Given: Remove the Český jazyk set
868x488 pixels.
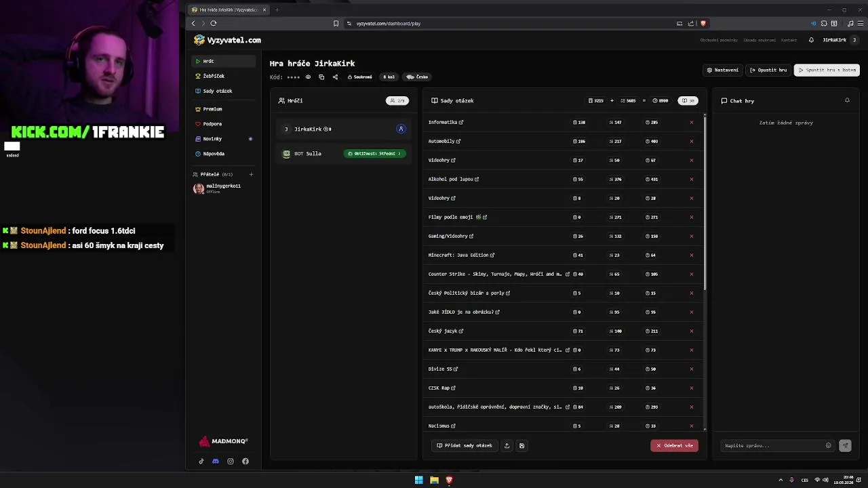Looking at the screenshot, I should pos(692,331).
